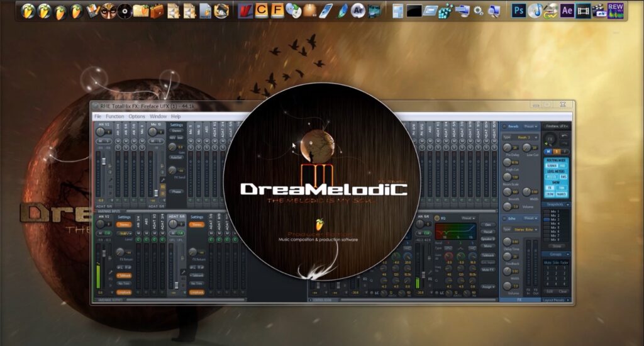Click the Mute FX button
Image resolution: width=644 pixels, height=346 pixels.
click(488, 270)
